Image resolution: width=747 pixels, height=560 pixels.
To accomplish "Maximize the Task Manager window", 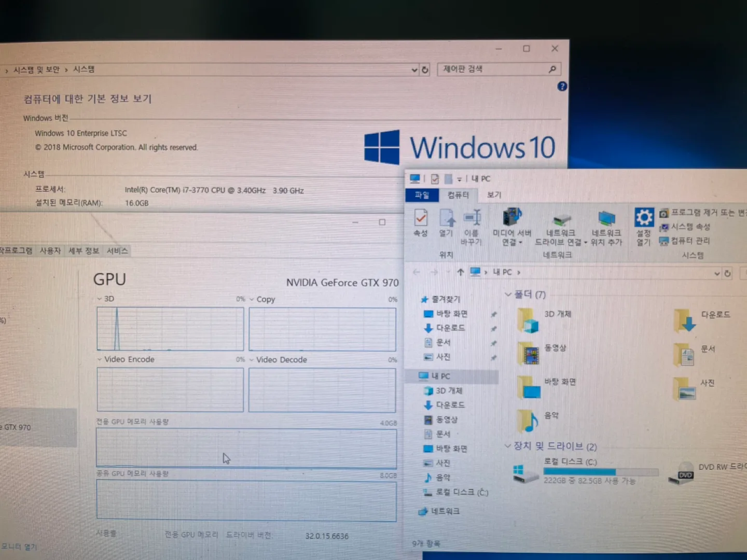I will (382, 222).
